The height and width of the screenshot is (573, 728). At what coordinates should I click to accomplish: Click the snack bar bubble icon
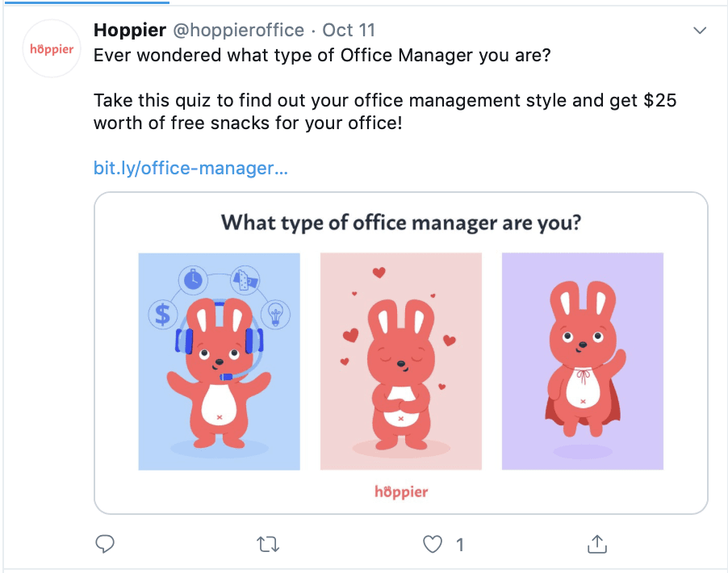pos(245,280)
